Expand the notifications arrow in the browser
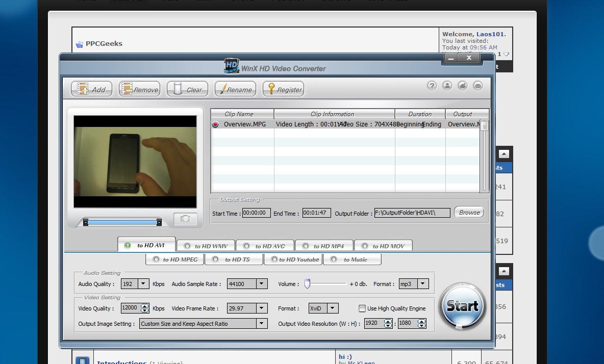This screenshot has height=364, width=604. 507,54
